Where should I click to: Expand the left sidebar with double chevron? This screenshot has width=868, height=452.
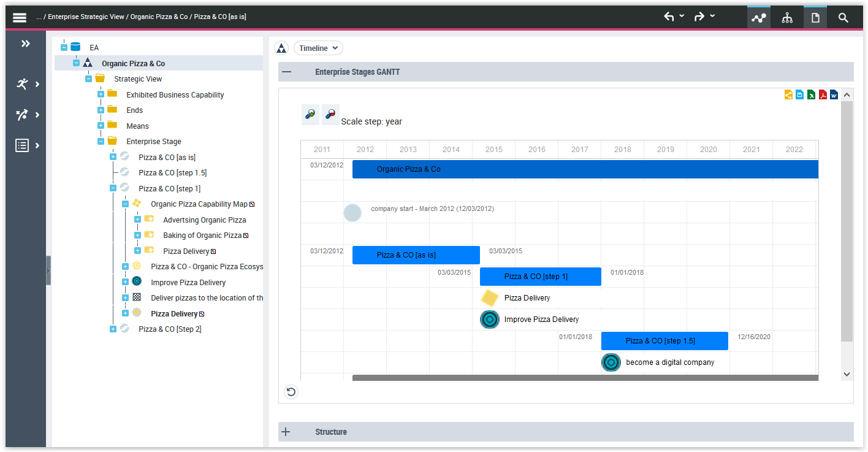[26, 44]
